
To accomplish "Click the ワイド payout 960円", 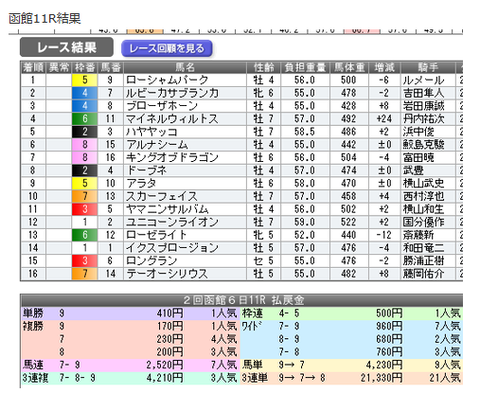I will click(x=389, y=326).
